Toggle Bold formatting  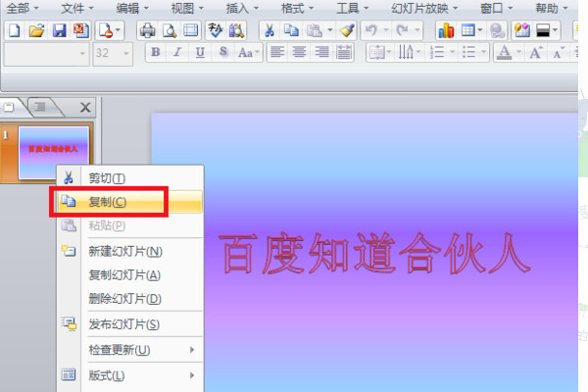pos(155,52)
